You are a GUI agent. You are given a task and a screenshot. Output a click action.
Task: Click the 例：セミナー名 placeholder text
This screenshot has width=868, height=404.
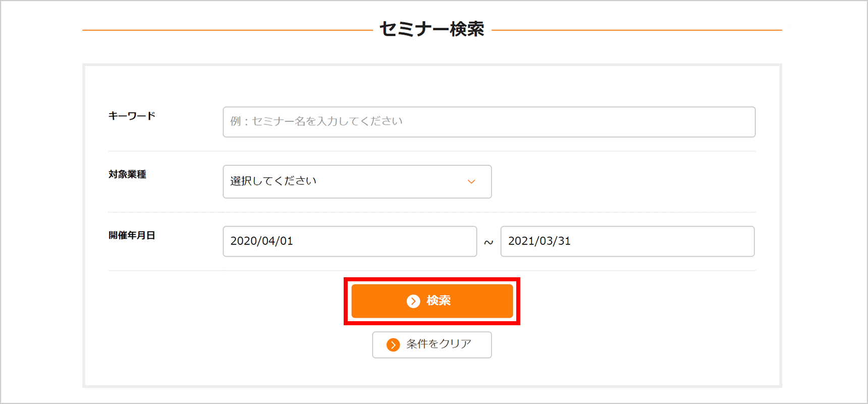tap(316, 121)
